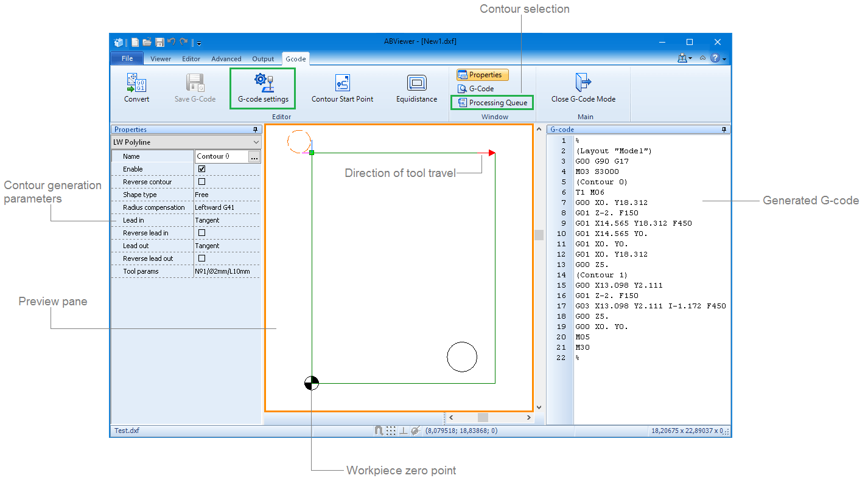
Task: Select the Contour Start Point tool
Action: 342,87
